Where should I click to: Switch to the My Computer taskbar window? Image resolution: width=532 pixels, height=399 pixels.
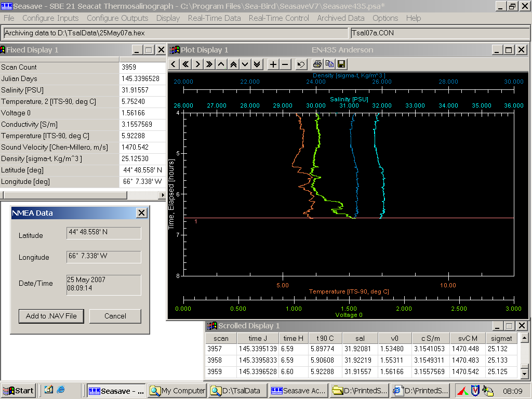[178, 391]
